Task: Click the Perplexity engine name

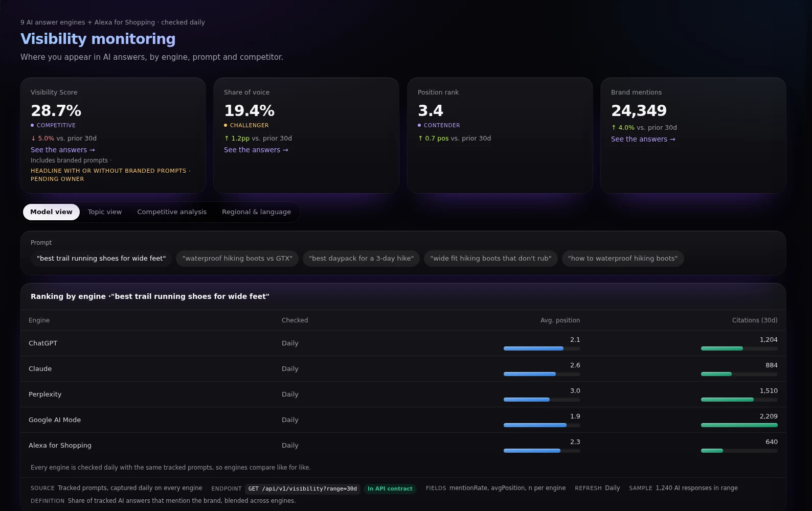Action: click(x=45, y=394)
